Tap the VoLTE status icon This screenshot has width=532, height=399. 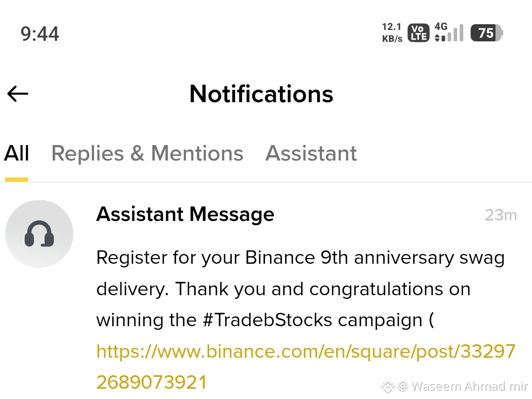pyautogui.click(x=418, y=33)
